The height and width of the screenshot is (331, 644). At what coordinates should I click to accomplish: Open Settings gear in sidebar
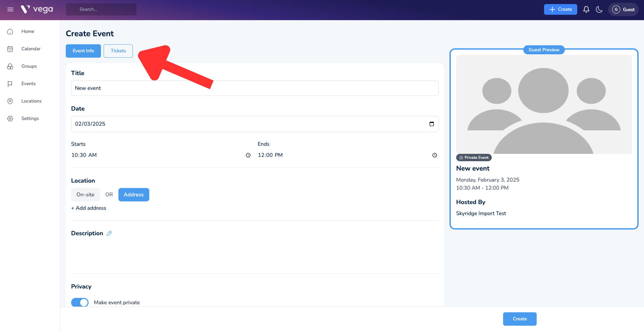point(10,119)
